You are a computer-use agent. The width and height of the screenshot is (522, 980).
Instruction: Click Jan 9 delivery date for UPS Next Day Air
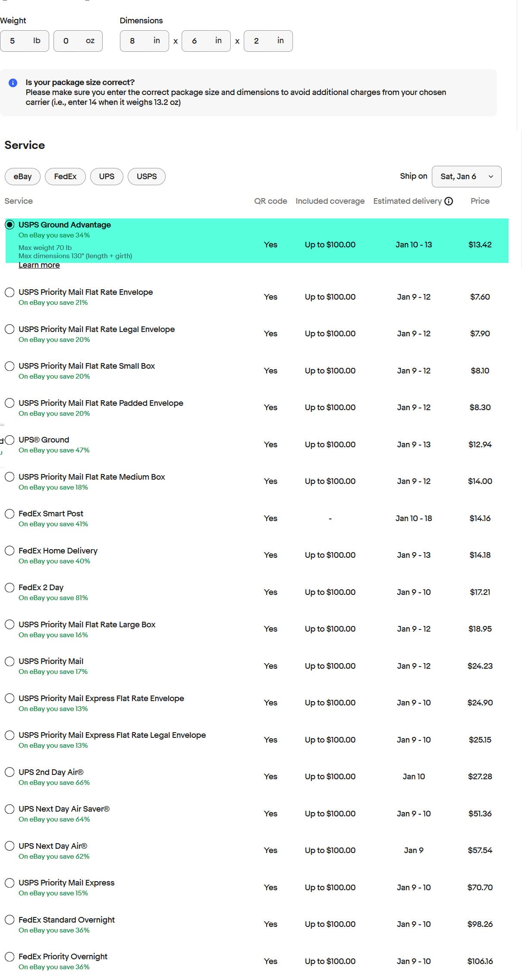tap(414, 850)
